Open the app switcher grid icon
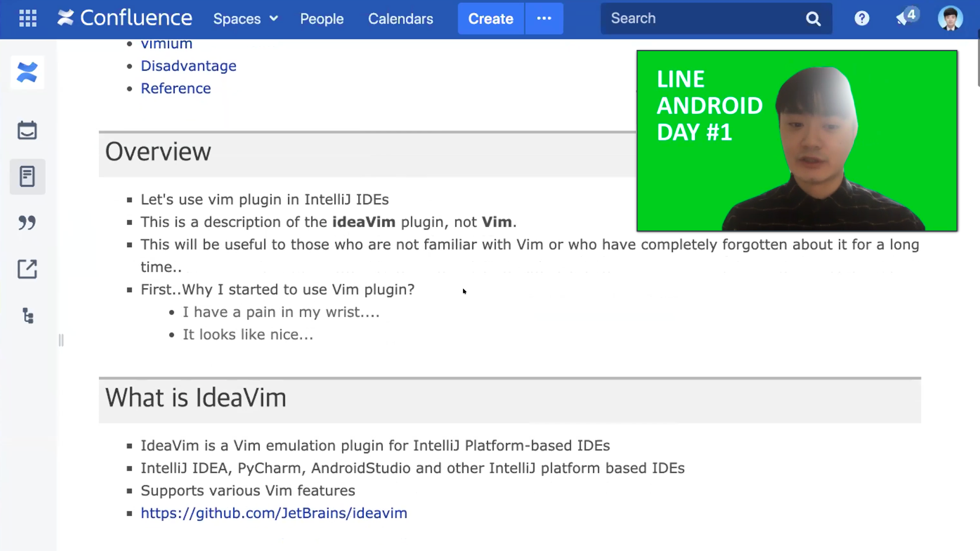Viewport: 980px width, 551px height. 28,18
